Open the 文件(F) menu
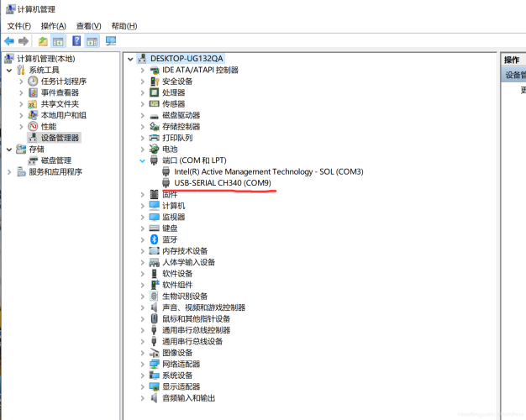The width and height of the screenshot is (526, 420). point(19,26)
